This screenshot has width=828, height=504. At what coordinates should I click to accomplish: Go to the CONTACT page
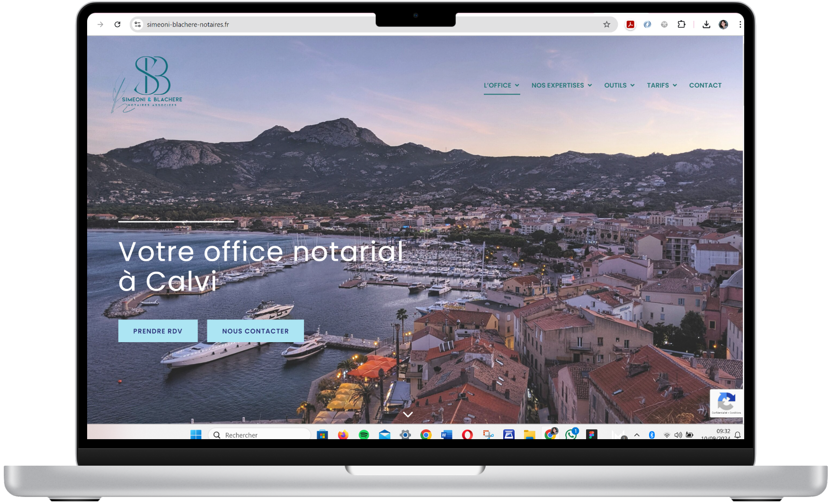tap(705, 85)
